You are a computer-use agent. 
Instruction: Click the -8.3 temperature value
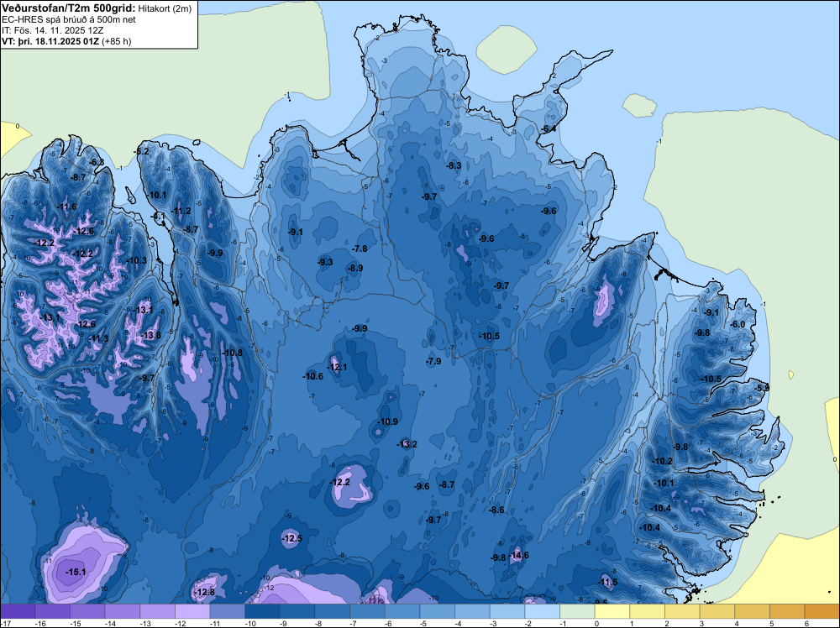pos(454,165)
